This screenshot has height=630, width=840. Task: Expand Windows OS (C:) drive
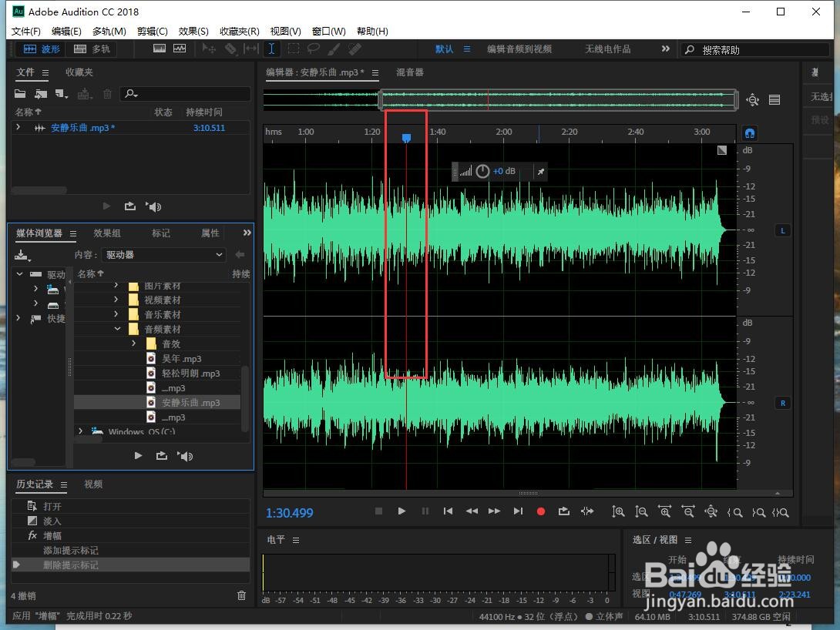click(80, 431)
